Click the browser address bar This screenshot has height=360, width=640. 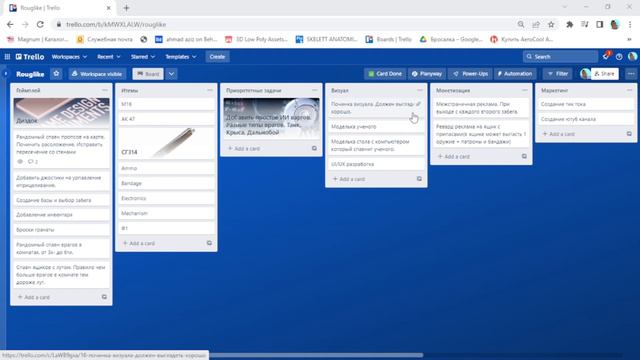click(x=286, y=24)
